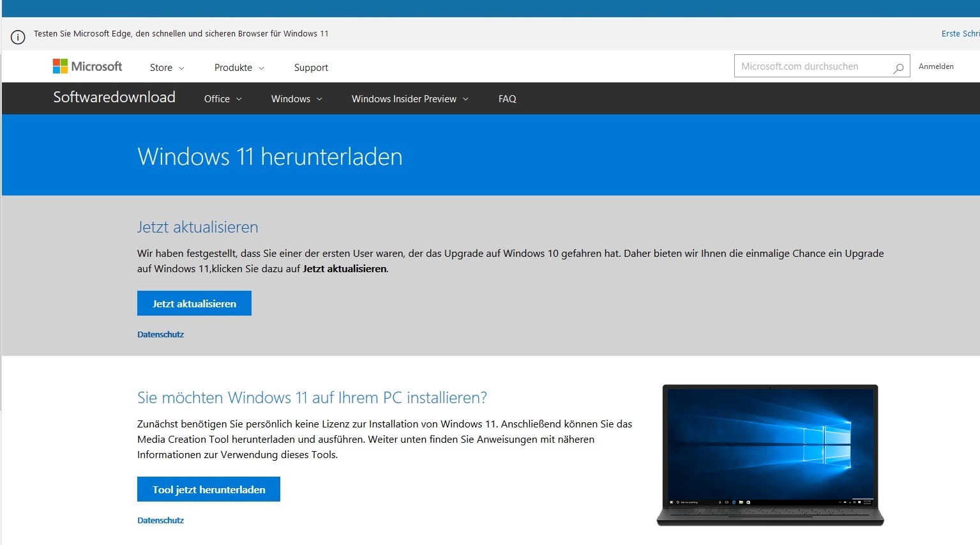The width and height of the screenshot is (980, 545).
Task: Click heading Sie möchten Windows 11 installieren
Action: click(x=312, y=397)
